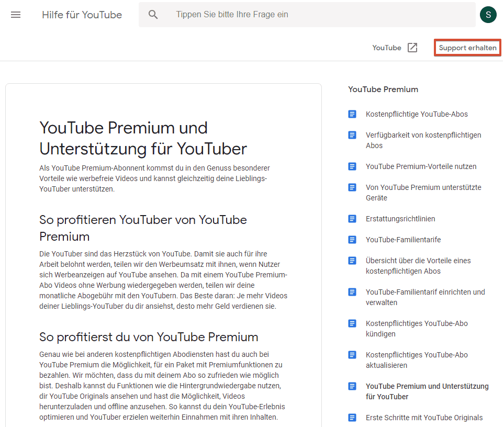Click the external link icon beside YouTube
Screen dimensions: 504x427
pos(412,48)
